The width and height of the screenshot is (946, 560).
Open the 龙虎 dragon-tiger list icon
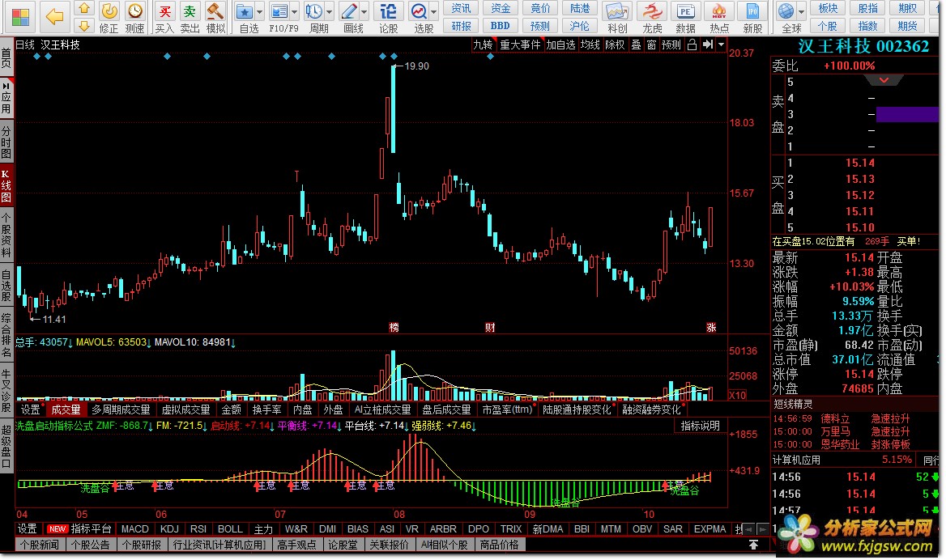(x=652, y=11)
